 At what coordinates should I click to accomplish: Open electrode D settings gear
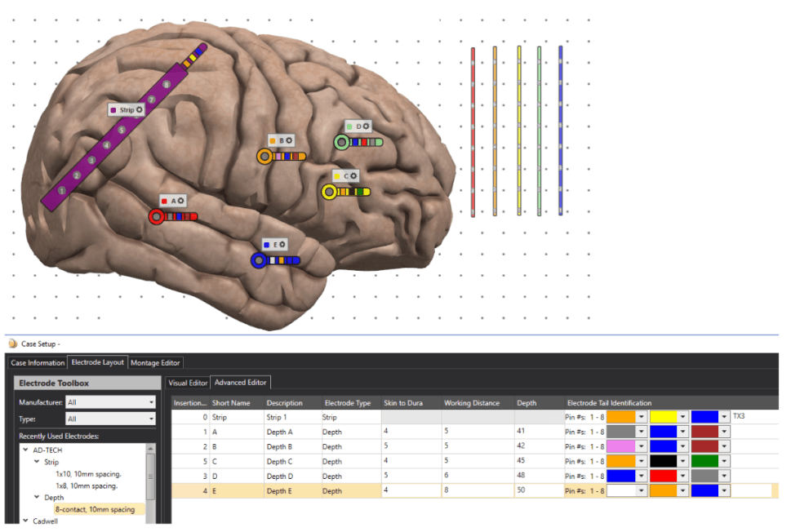click(x=366, y=126)
